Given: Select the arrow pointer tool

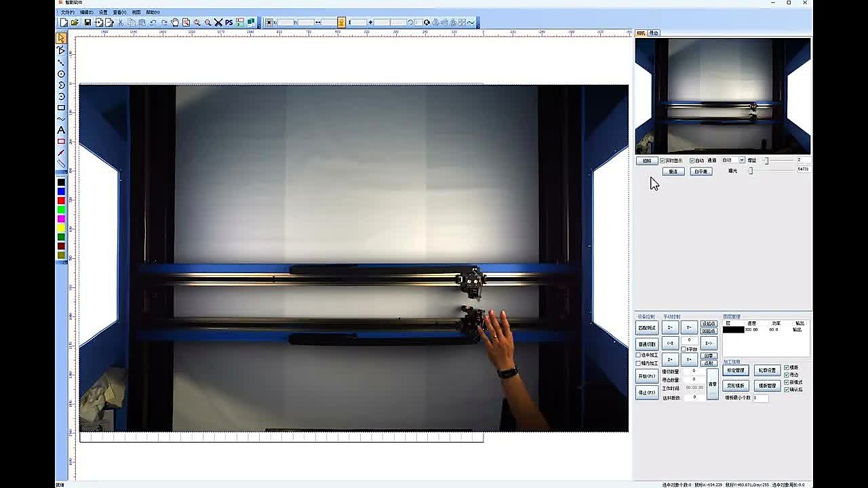Looking at the screenshot, I should click(x=61, y=39).
